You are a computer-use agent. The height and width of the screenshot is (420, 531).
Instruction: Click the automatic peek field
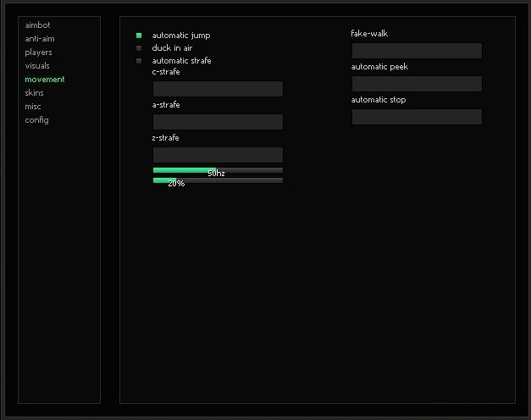tap(417, 84)
